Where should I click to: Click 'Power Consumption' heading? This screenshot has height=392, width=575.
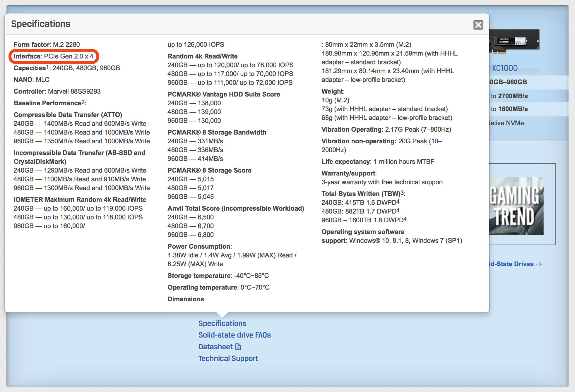200,246
